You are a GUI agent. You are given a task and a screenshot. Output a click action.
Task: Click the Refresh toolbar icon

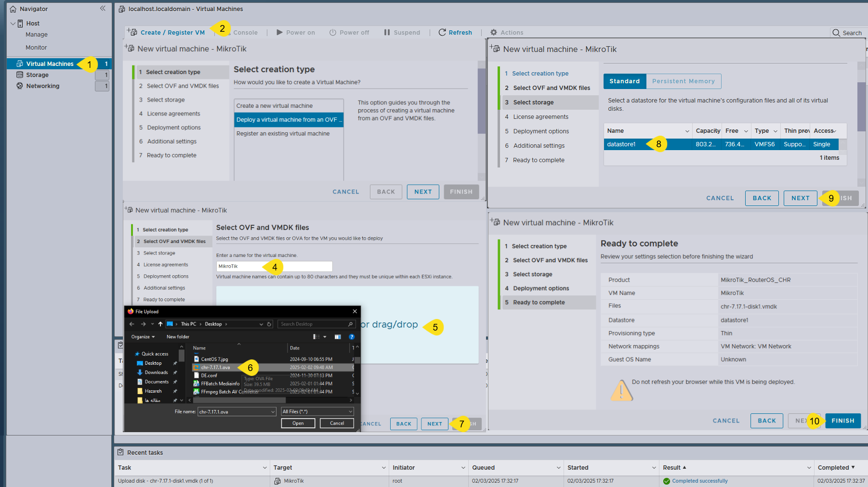(x=442, y=32)
